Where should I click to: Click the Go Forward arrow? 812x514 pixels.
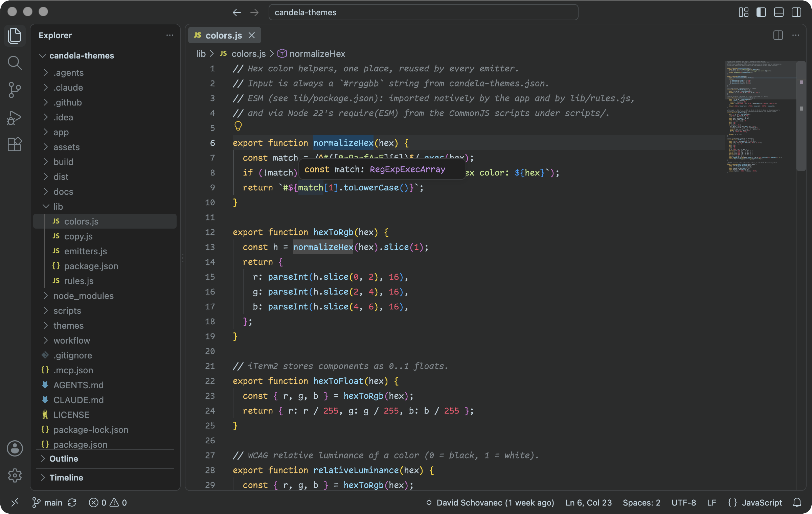(x=254, y=13)
